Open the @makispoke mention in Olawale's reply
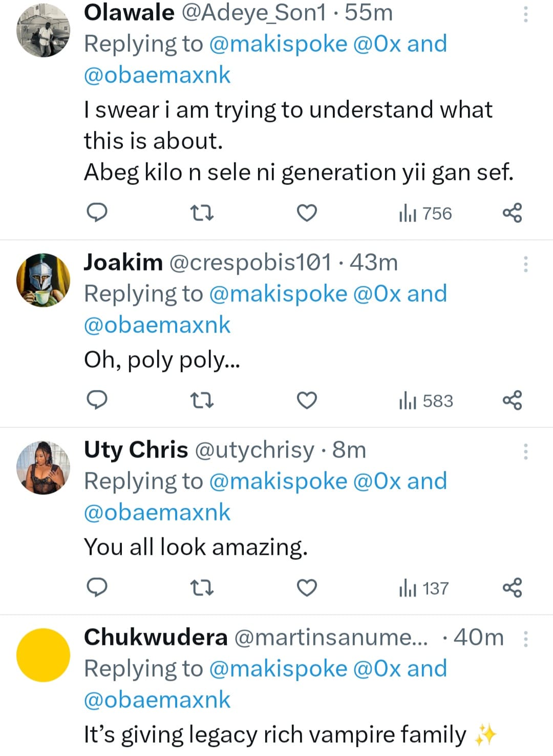Image resolution: width=553 pixels, height=756 pixels. coord(278,44)
